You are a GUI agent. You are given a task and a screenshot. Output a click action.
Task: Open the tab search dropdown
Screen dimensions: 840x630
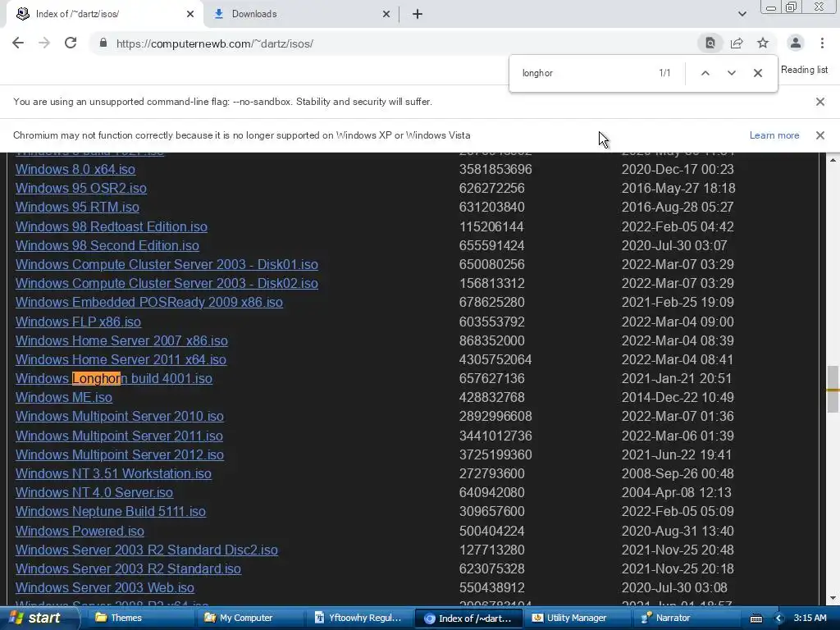742,14
